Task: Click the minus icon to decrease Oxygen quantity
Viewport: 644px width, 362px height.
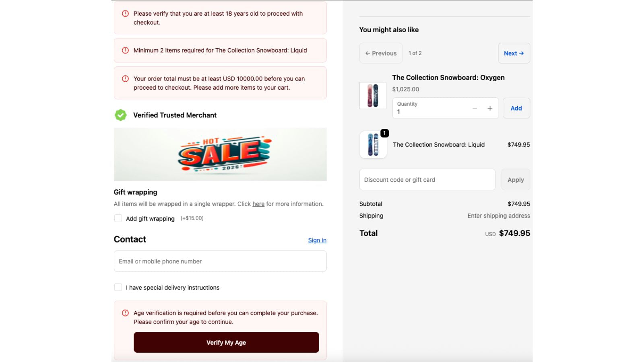Action: (x=475, y=108)
